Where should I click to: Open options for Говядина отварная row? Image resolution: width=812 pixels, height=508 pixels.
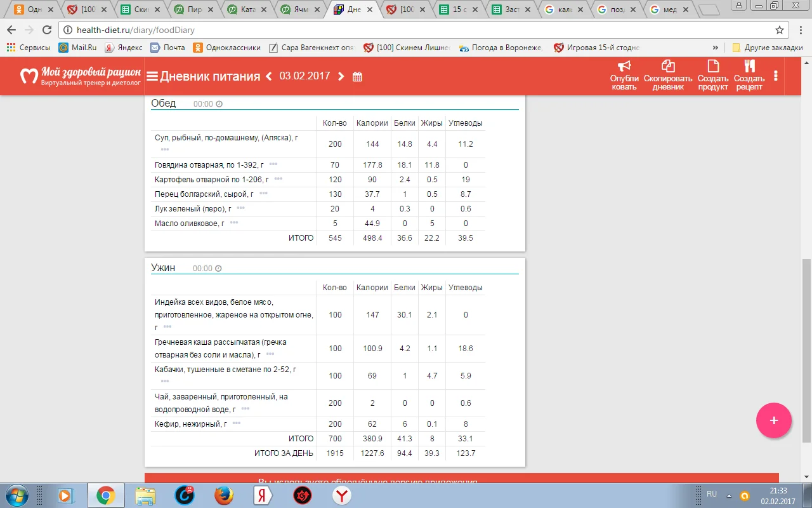point(273,164)
